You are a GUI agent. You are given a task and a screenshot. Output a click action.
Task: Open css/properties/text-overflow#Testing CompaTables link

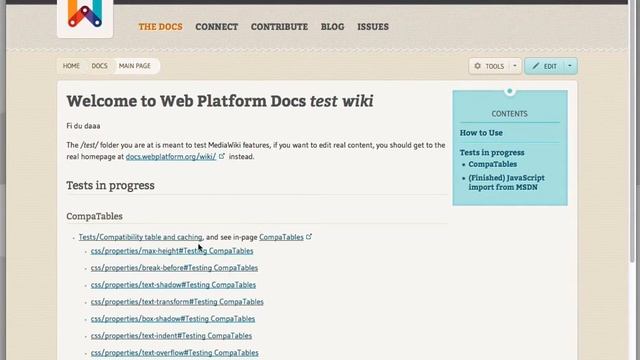(x=174, y=353)
